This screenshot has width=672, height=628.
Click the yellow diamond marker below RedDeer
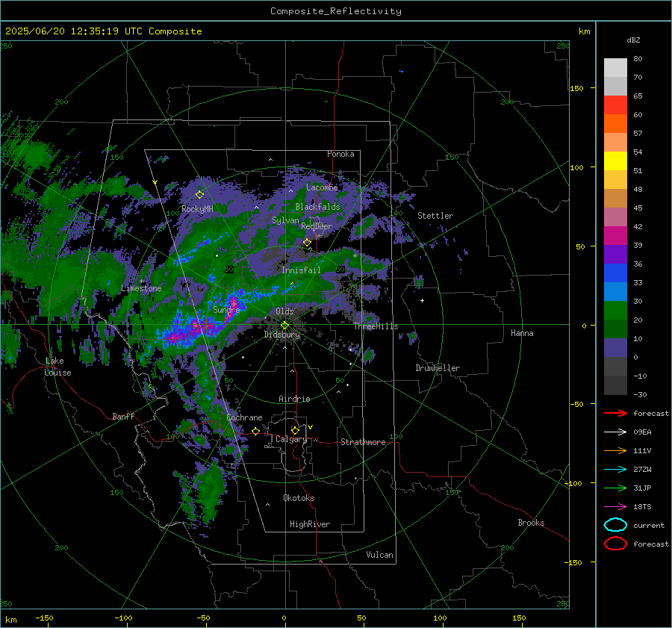307,243
